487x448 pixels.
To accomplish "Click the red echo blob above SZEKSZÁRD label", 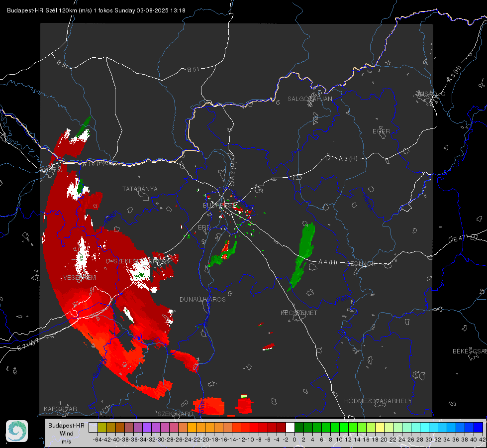I will pyautogui.click(x=209, y=406).
